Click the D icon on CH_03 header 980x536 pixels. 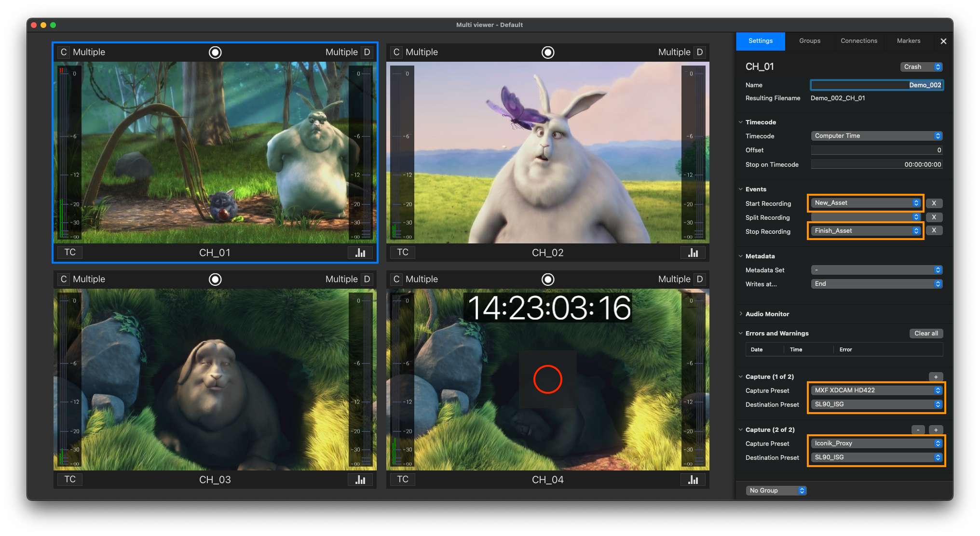[x=367, y=279]
